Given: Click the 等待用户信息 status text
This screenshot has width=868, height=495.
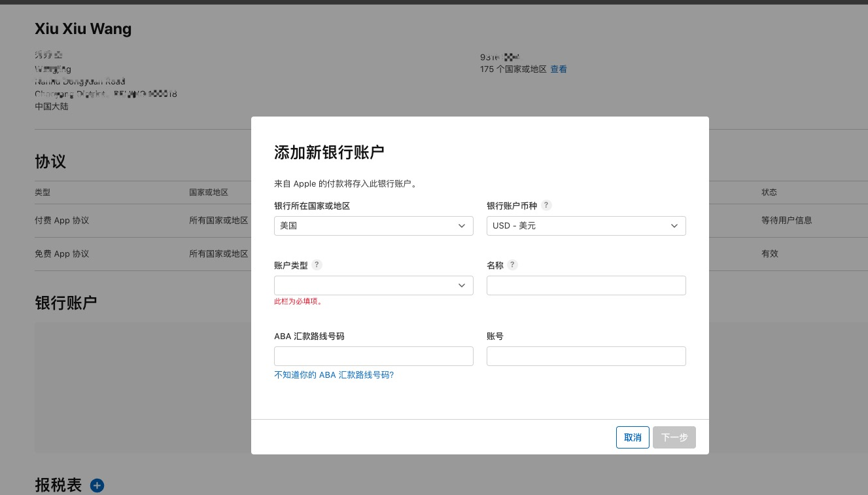Looking at the screenshot, I should pyautogui.click(x=786, y=221).
